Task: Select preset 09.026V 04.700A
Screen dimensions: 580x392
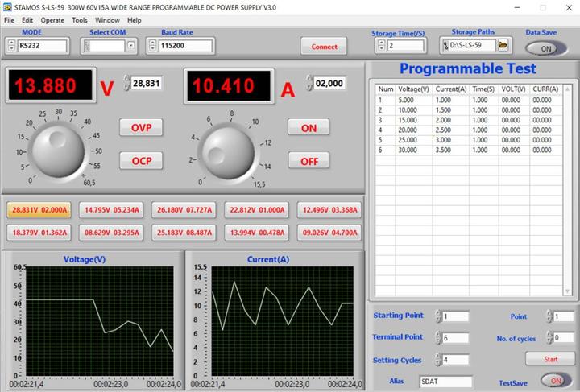Action: pyautogui.click(x=329, y=233)
